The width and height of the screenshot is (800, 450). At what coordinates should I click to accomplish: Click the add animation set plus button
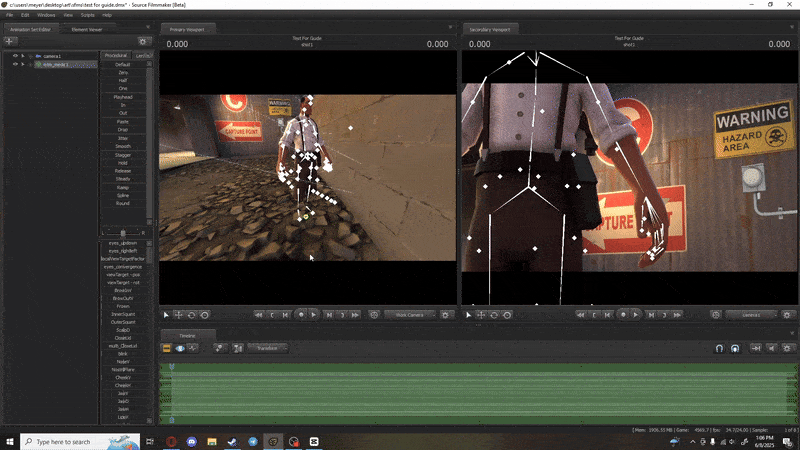point(10,41)
